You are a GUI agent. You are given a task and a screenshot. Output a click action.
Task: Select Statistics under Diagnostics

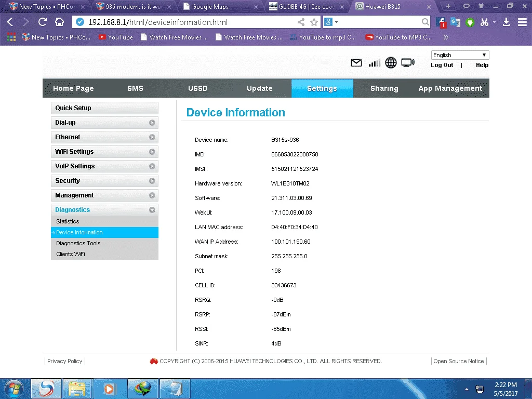104,221
